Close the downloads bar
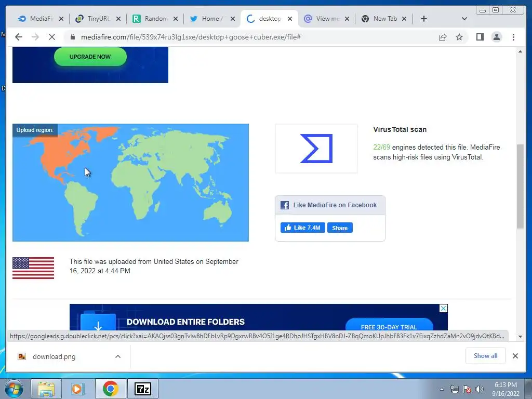Viewport: 532px width, 399px height. click(515, 356)
